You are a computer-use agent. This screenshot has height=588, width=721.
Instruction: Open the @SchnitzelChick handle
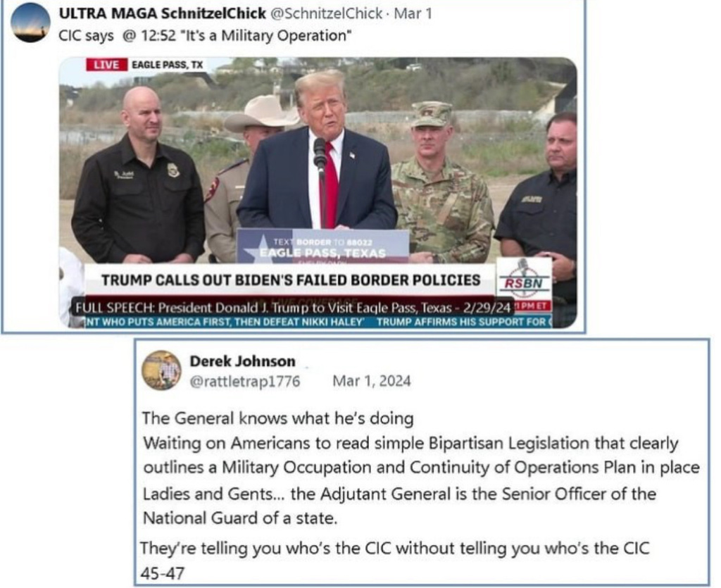click(326, 13)
